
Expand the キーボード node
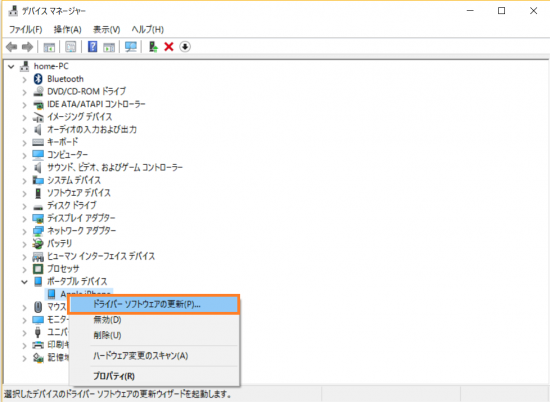[24, 142]
